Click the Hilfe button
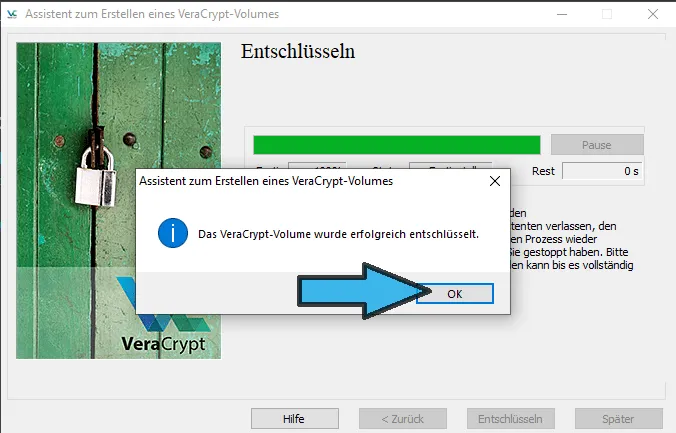The height and width of the screenshot is (433, 676). tap(295, 419)
